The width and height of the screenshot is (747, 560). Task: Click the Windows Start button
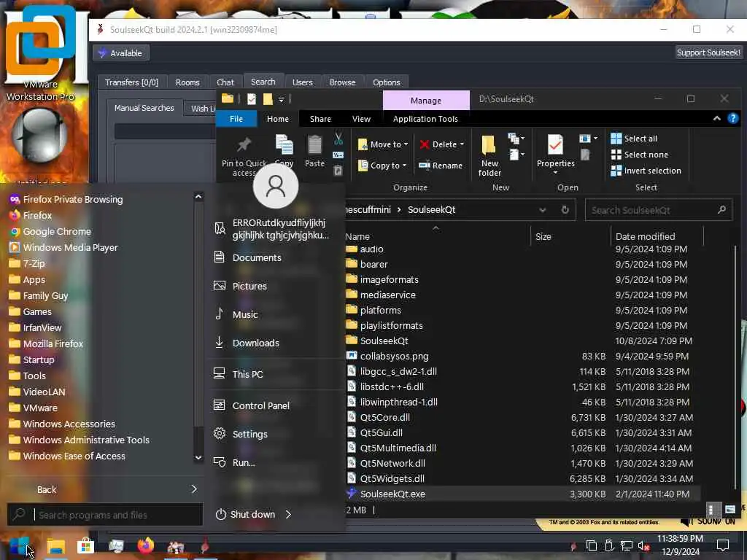tap(20, 545)
